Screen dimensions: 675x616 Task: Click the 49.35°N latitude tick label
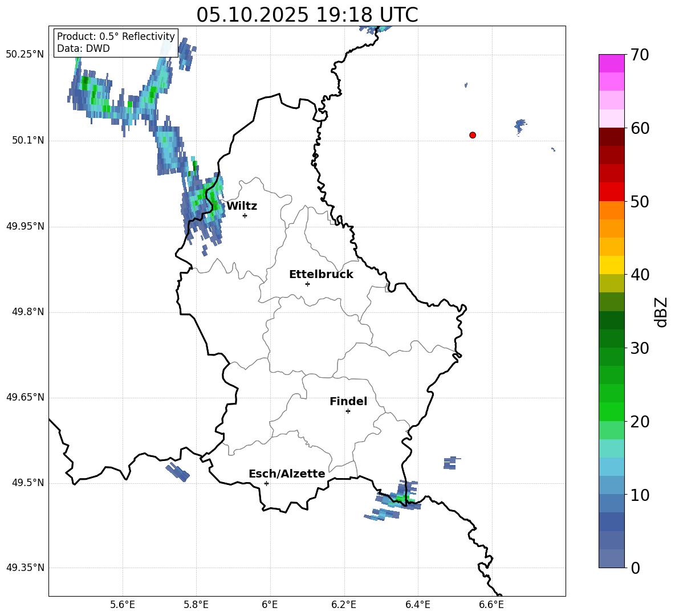pos(25,568)
